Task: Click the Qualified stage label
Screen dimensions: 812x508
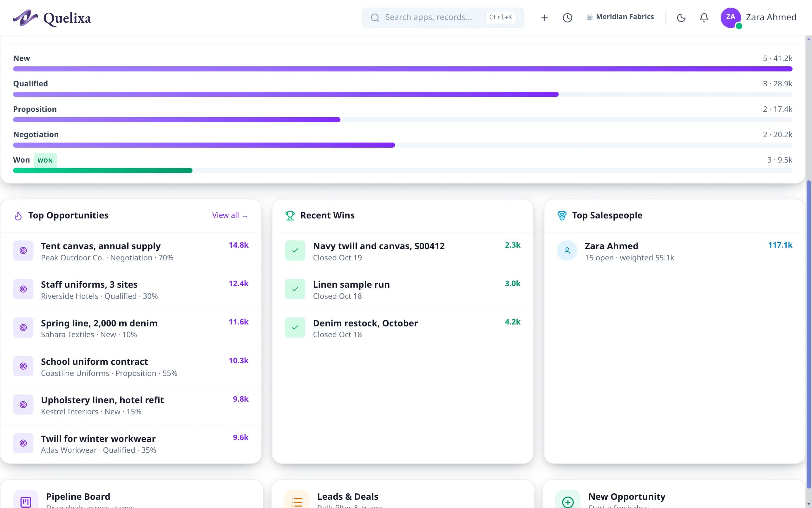Action: point(30,84)
